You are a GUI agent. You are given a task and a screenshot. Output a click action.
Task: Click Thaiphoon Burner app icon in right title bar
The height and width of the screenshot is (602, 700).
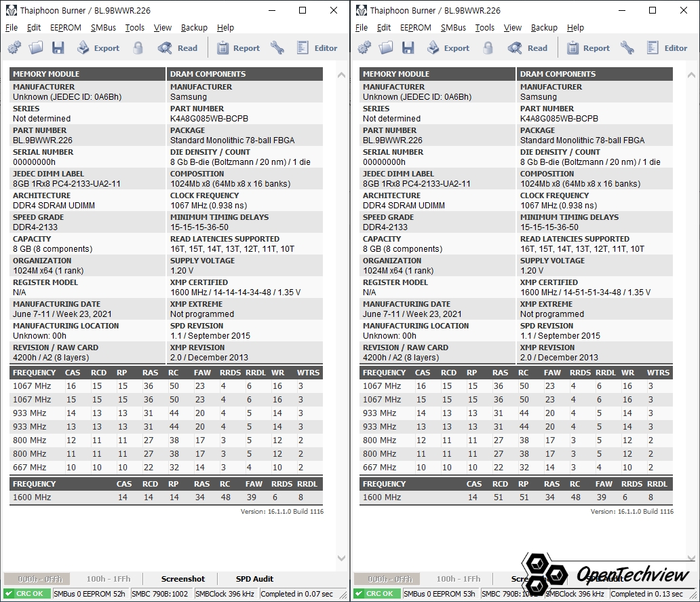pyautogui.click(x=361, y=10)
